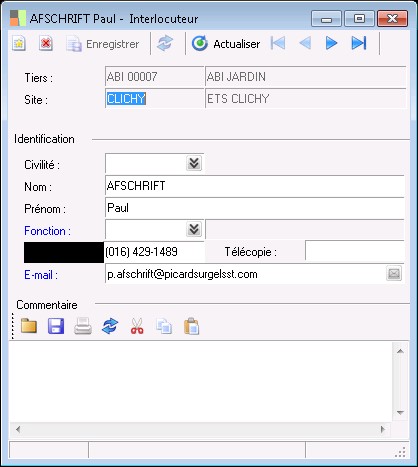Screen dimensions: 418x467
Task: Click the comment box scroll down arrow
Action: (400, 413)
